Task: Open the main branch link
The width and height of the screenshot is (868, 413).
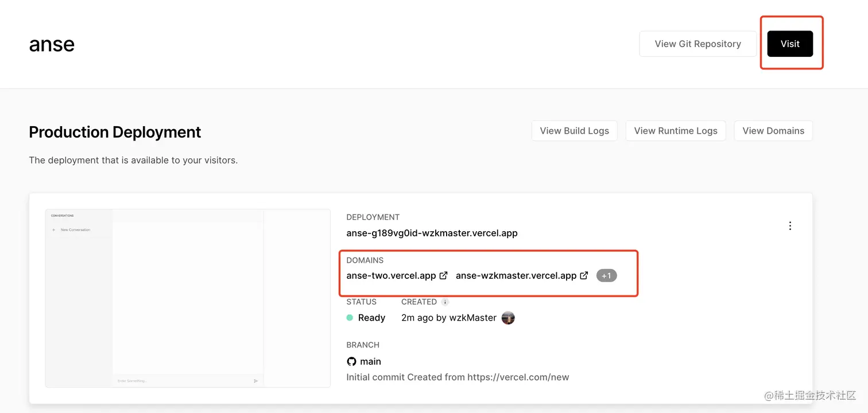Action: pos(370,361)
